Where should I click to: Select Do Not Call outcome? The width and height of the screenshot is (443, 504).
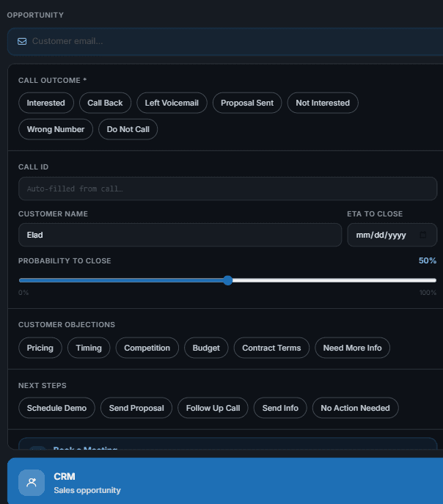point(128,129)
